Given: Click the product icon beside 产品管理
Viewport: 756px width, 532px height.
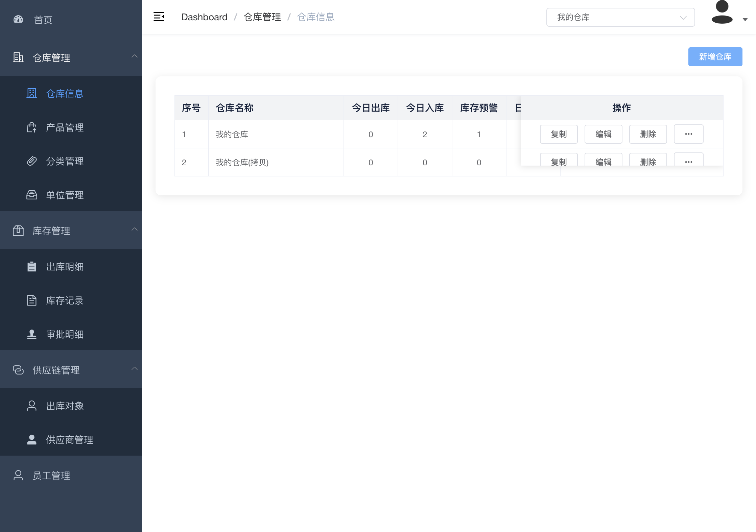Looking at the screenshot, I should (32, 127).
